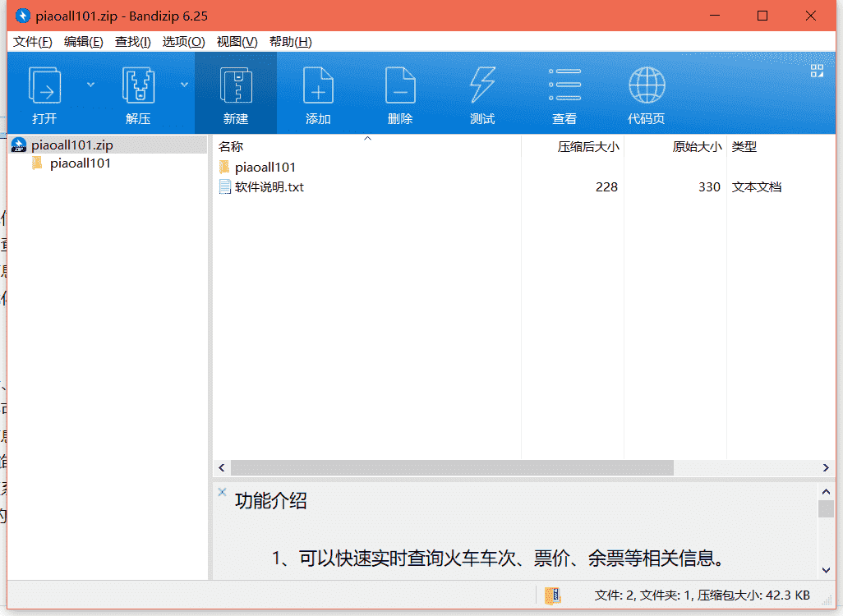Click the Delete (删除) toolbar icon
Viewport: 843px width, 616px height.
pos(400,85)
